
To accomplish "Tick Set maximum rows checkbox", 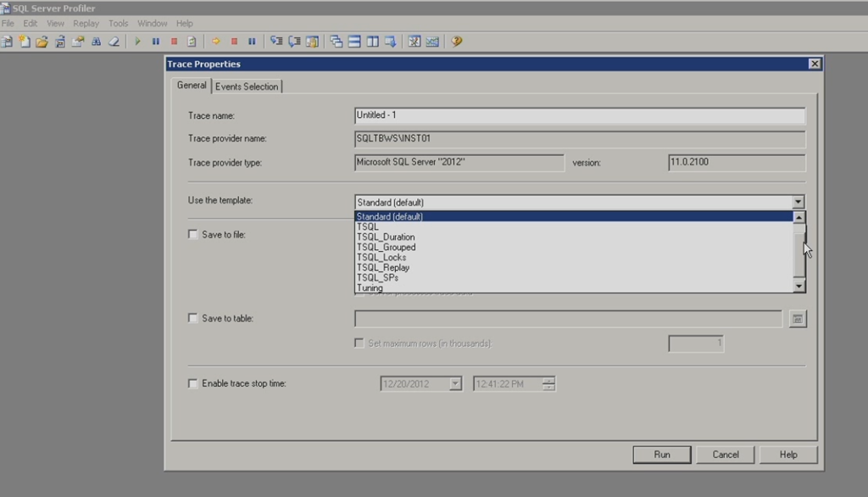I will (x=359, y=343).
